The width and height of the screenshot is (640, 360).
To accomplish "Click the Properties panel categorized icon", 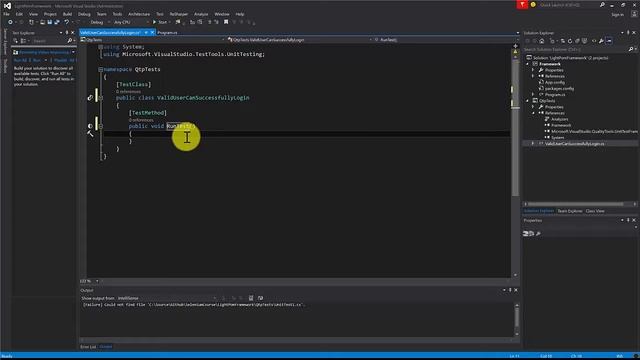I will point(526,233).
